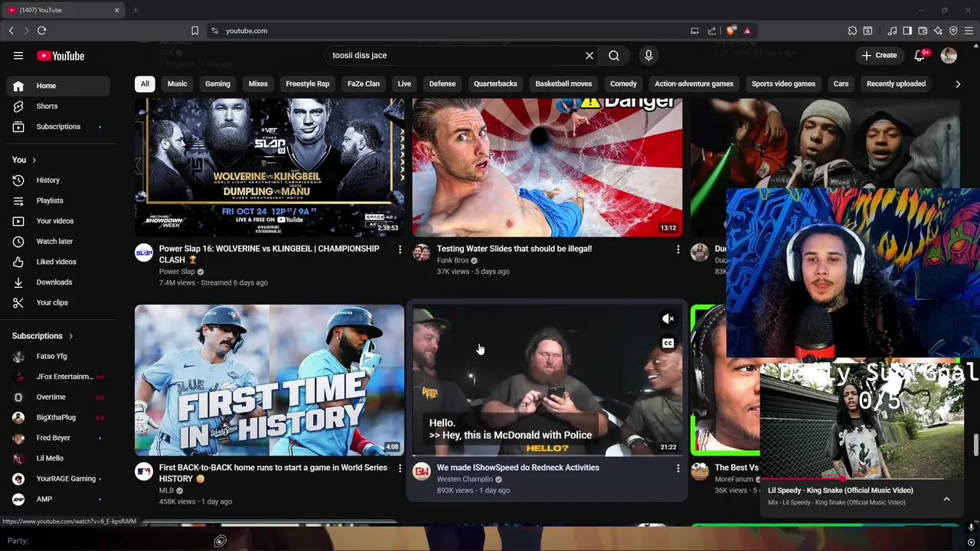
Task: Open the YouTube hamburger guide menu
Action: point(18,55)
